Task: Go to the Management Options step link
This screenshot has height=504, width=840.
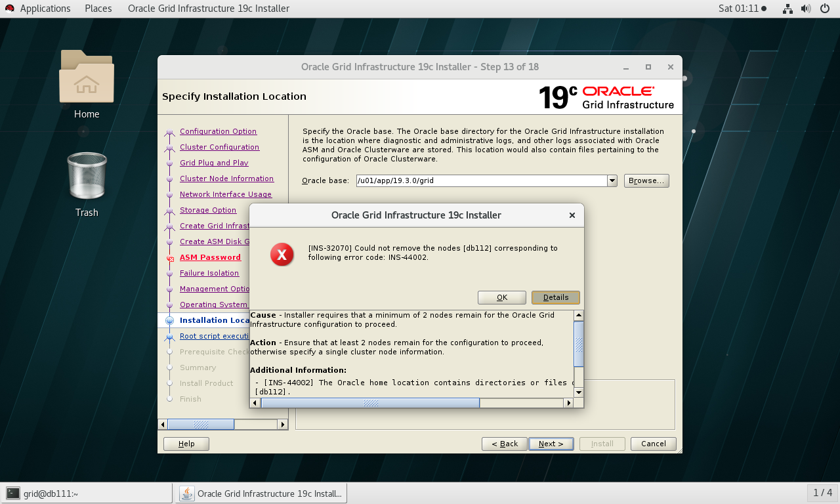Action: pos(215,289)
